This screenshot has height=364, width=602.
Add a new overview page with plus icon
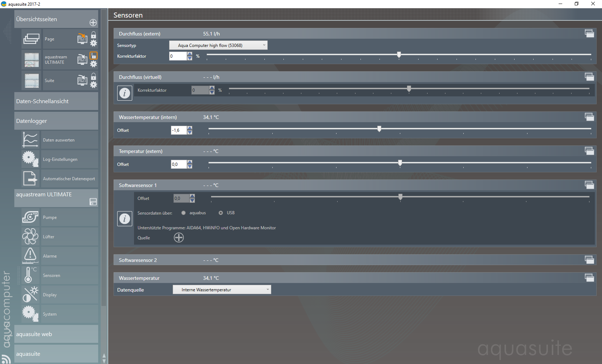pos(93,23)
